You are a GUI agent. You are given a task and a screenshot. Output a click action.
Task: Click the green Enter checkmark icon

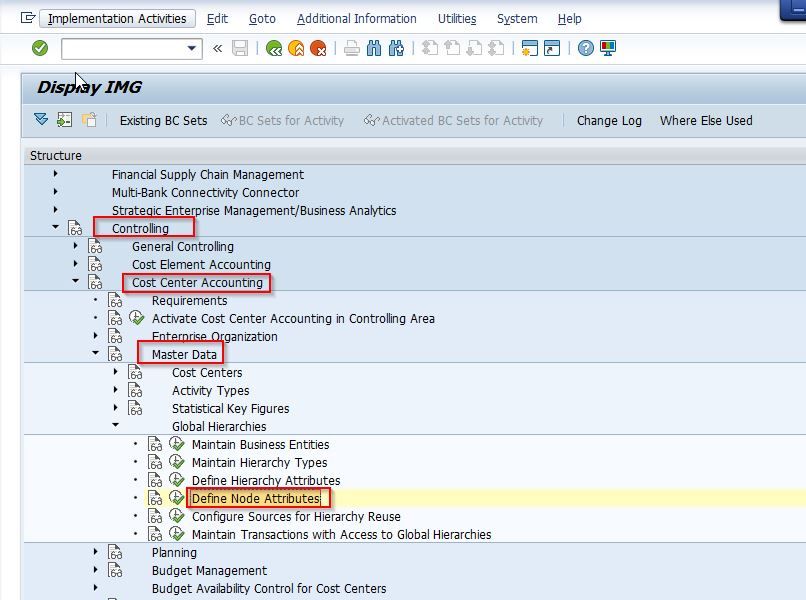tap(40, 48)
